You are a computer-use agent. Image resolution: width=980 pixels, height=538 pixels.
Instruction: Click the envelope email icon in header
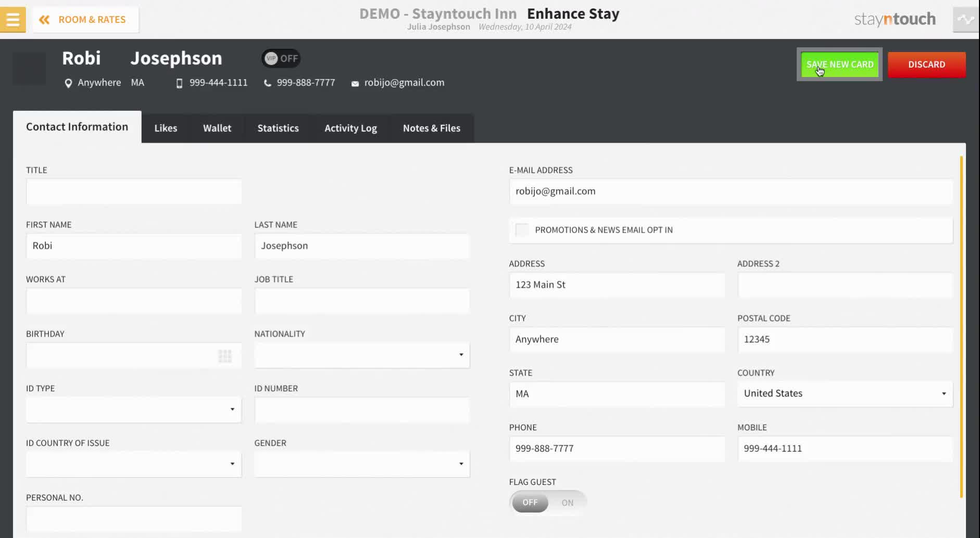click(355, 84)
